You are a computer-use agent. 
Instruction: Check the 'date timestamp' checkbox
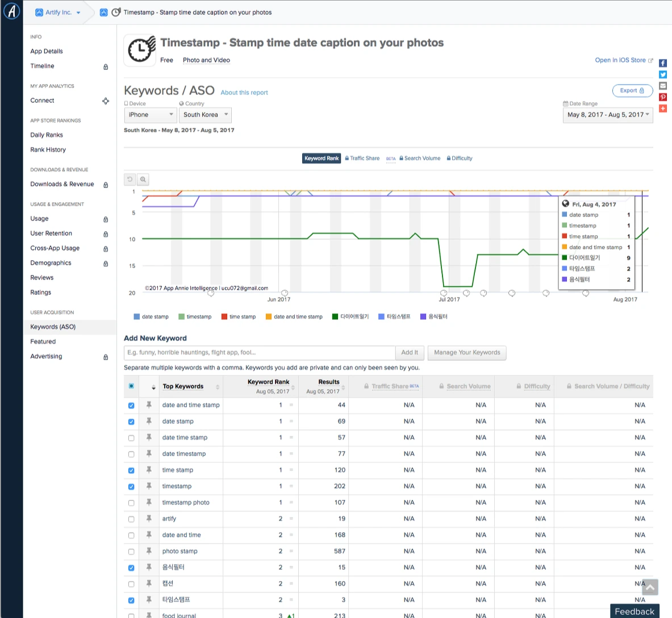(x=131, y=454)
